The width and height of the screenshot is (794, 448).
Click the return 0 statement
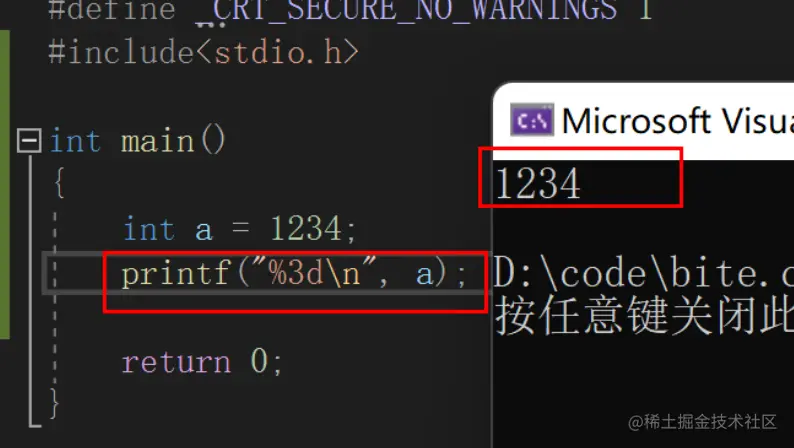tap(202, 362)
